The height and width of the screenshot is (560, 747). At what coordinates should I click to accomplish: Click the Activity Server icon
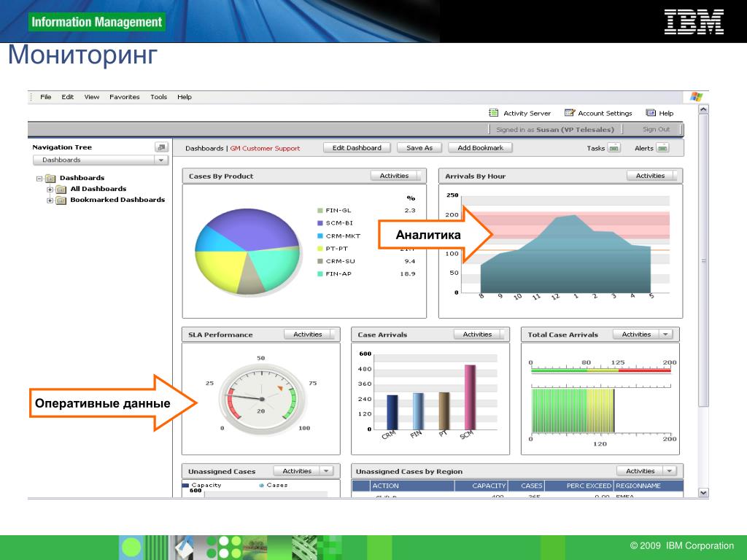point(494,113)
